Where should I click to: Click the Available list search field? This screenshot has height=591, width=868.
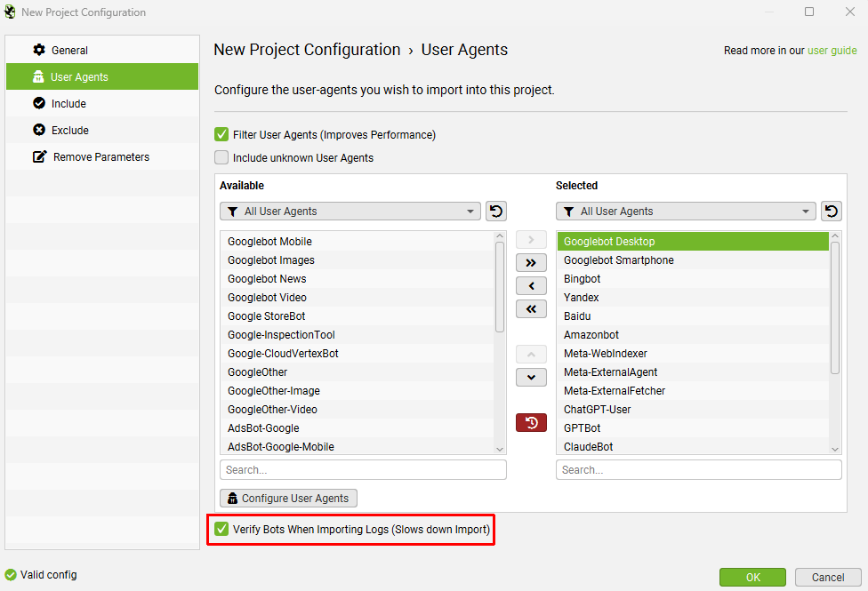pyautogui.click(x=363, y=469)
